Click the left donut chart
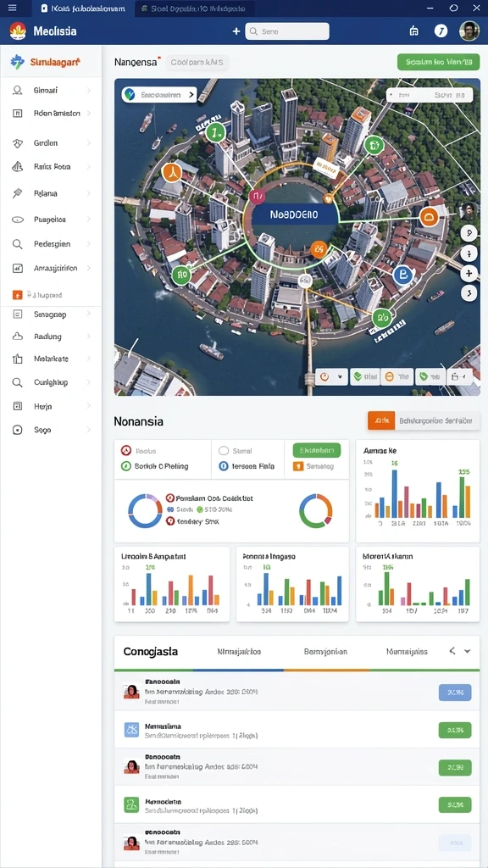488x868 pixels. click(x=145, y=511)
